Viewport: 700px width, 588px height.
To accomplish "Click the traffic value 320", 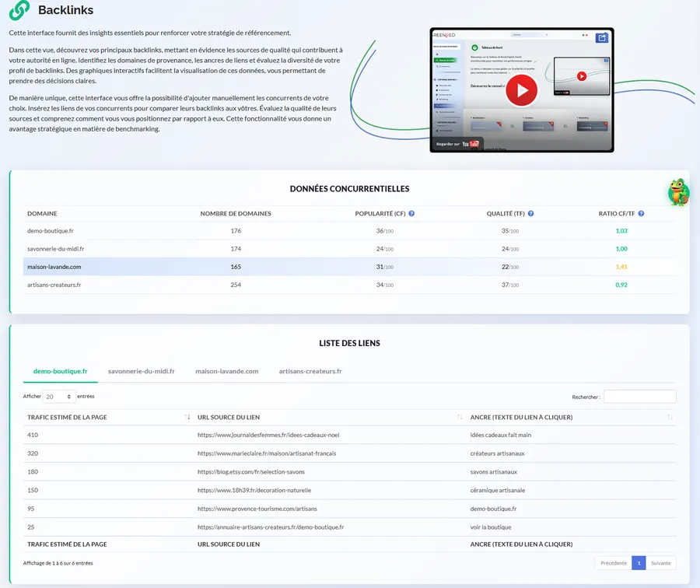I will [33, 453].
